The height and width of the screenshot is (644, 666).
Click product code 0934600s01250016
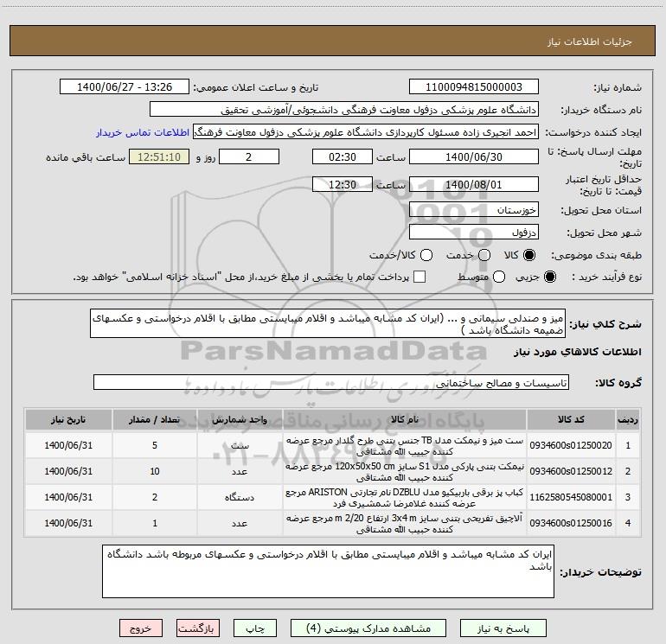click(x=571, y=523)
